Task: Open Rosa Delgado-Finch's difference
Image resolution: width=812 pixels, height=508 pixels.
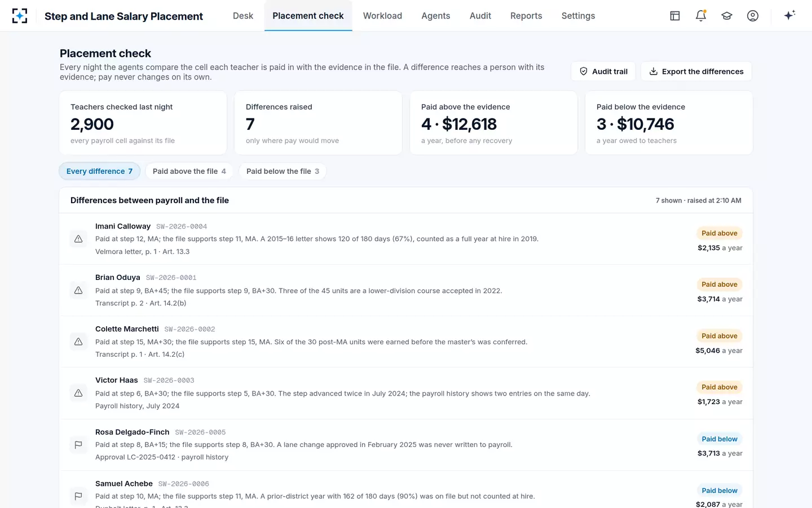Action: tap(406, 445)
